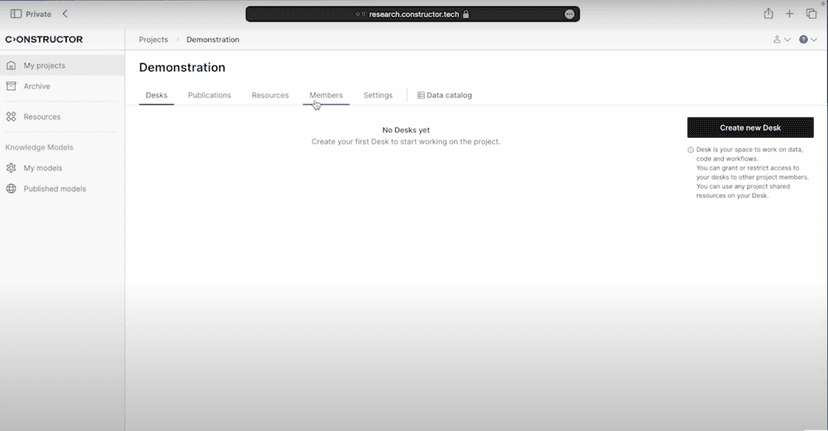Open Data catalog
The height and width of the screenshot is (431, 828).
pos(445,95)
